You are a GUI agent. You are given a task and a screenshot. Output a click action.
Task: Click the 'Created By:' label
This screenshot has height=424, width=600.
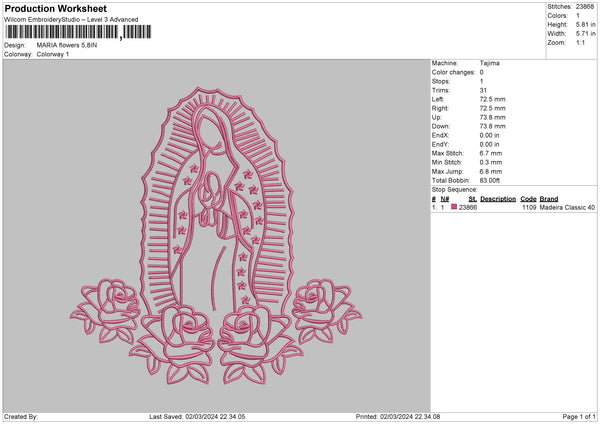[21, 416]
